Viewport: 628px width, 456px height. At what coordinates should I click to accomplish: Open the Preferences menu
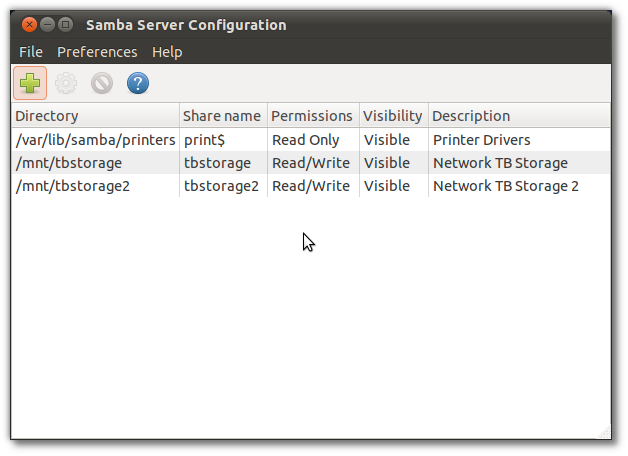[97, 52]
